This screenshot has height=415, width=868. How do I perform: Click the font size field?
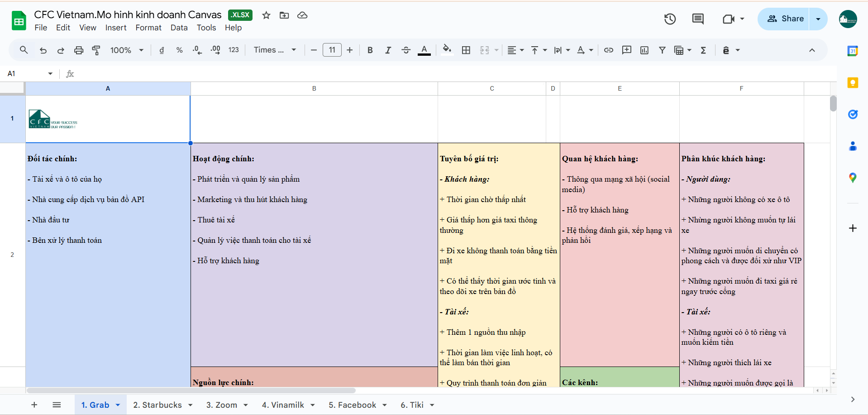332,50
